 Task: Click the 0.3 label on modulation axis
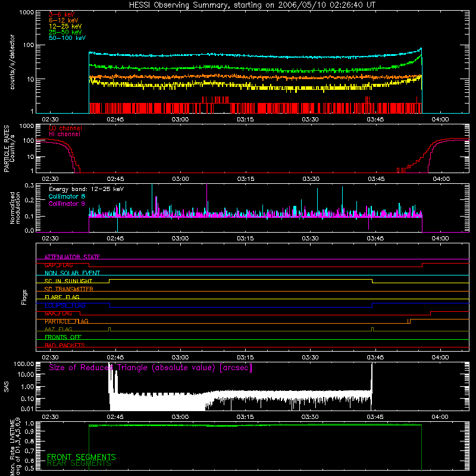[29, 185]
